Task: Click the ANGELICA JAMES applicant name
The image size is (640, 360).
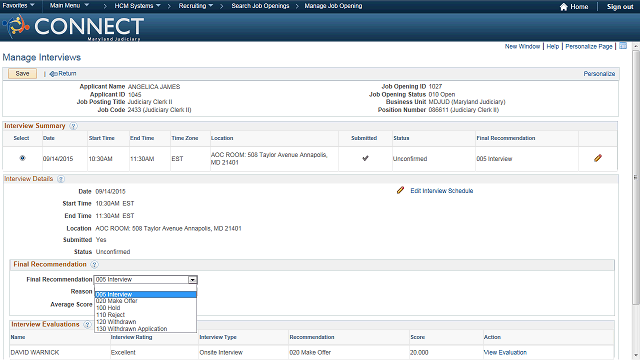Action: click(154, 87)
